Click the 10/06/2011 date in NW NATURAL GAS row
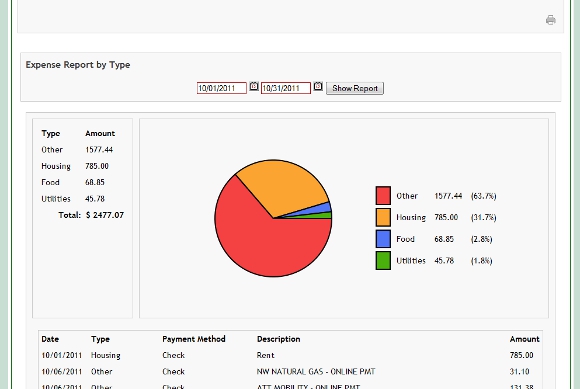The width and height of the screenshot is (580, 389). pos(61,372)
